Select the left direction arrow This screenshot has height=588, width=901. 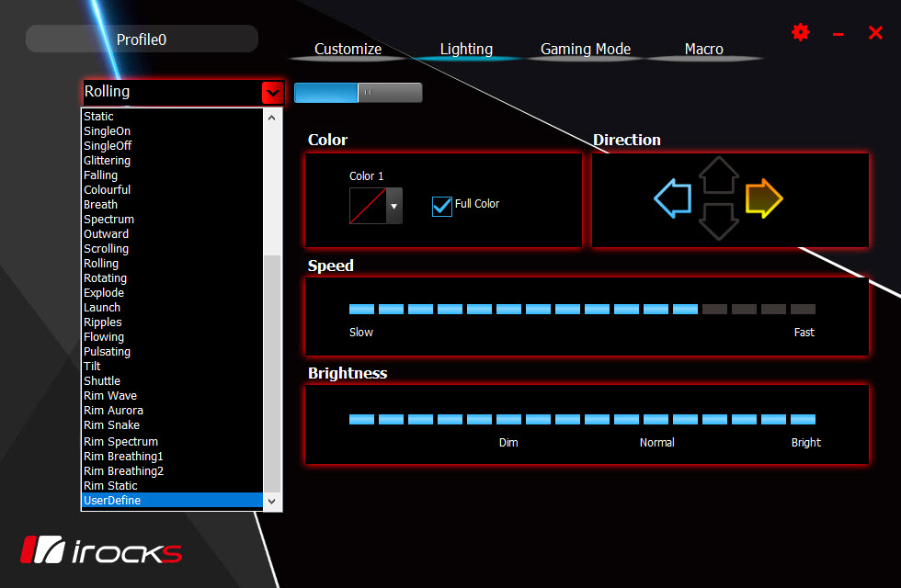click(672, 198)
